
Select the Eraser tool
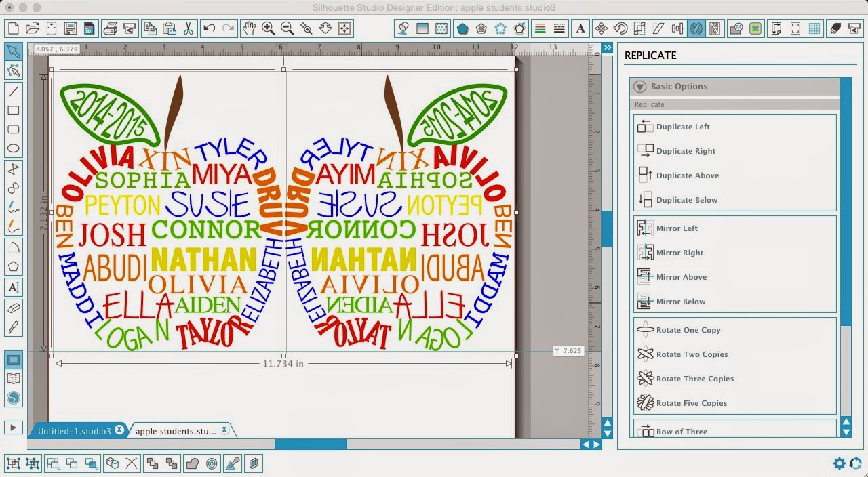pyautogui.click(x=14, y=306)
